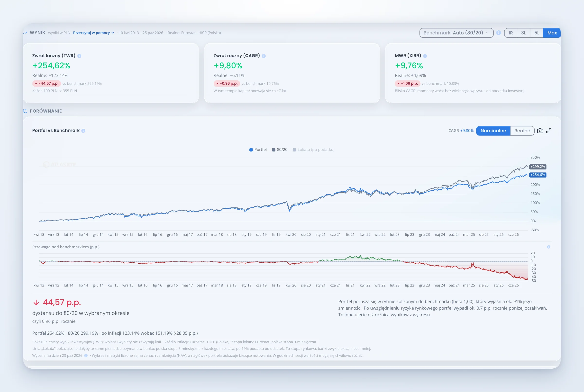Click the PORÓWNANIE compare icon
This screenshot has height=392, width=584.
click(x=25, y=111)
